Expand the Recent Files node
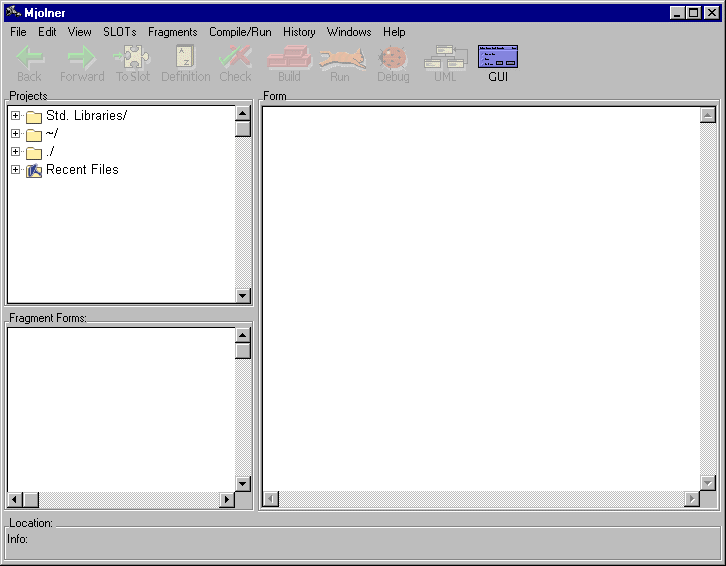726x566 pixels. coord(16,170)
